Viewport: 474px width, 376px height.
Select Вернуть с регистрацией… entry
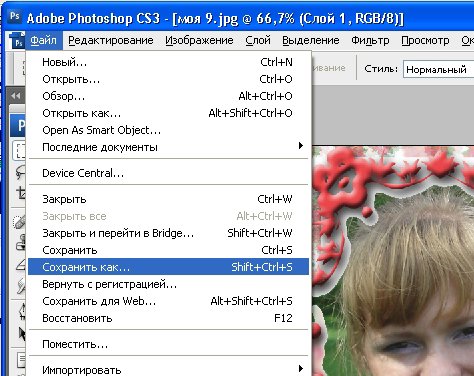click(168, 284)
